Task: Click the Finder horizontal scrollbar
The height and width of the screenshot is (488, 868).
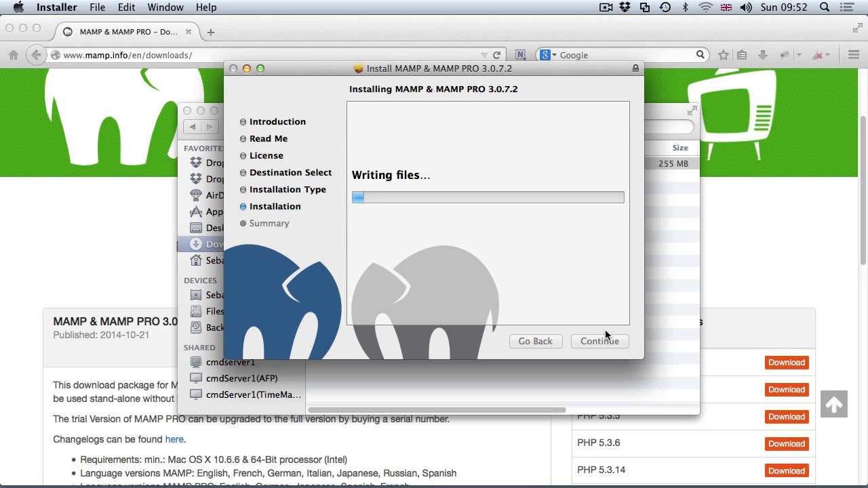Action: coord(437,409)
